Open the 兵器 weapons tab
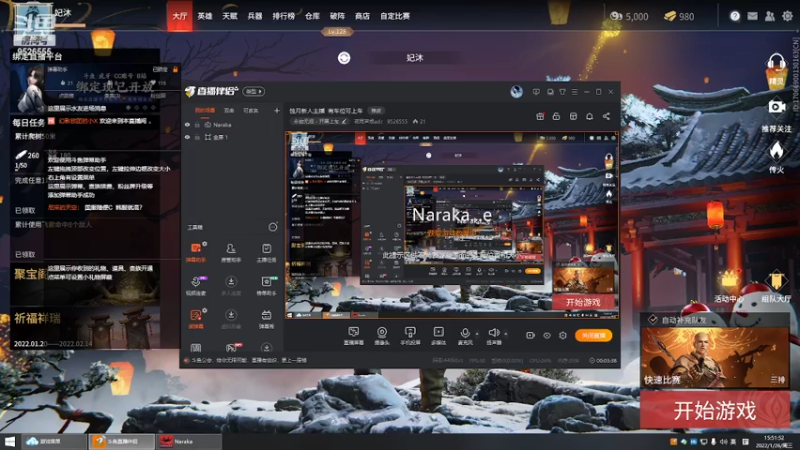 pos(255,16)
